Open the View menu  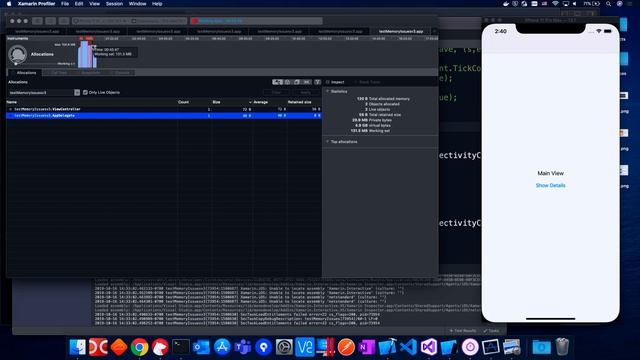point(94,4)
